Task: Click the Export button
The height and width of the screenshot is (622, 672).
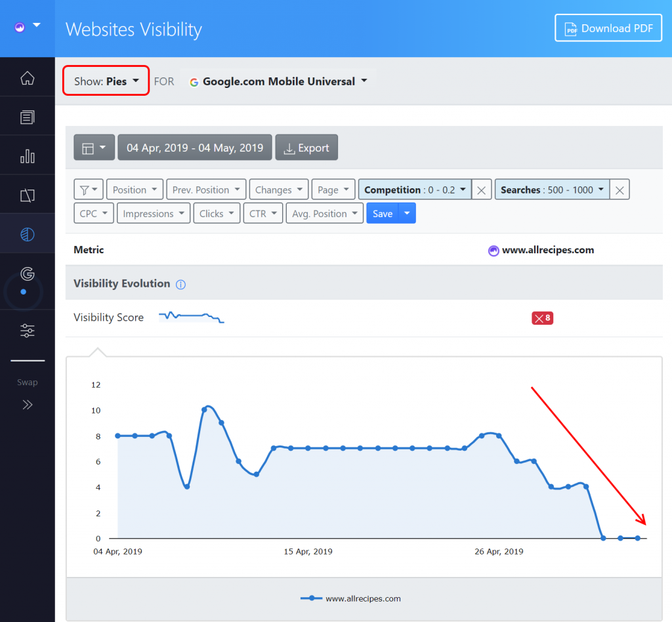Action: (x=306, y=148)
